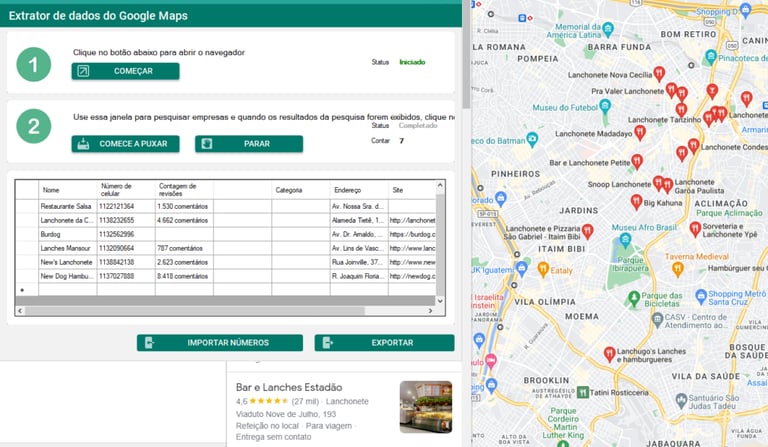
Task: Click the Contagem de revisões column header
Action: coord(184,190)
